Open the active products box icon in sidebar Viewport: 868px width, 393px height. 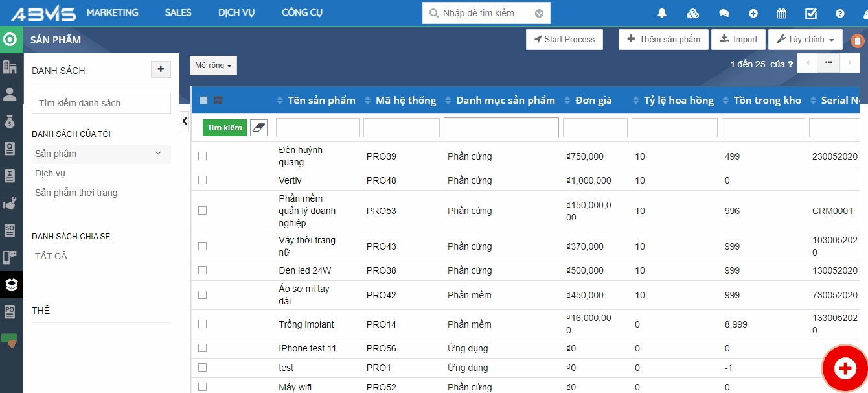[11, 285]
